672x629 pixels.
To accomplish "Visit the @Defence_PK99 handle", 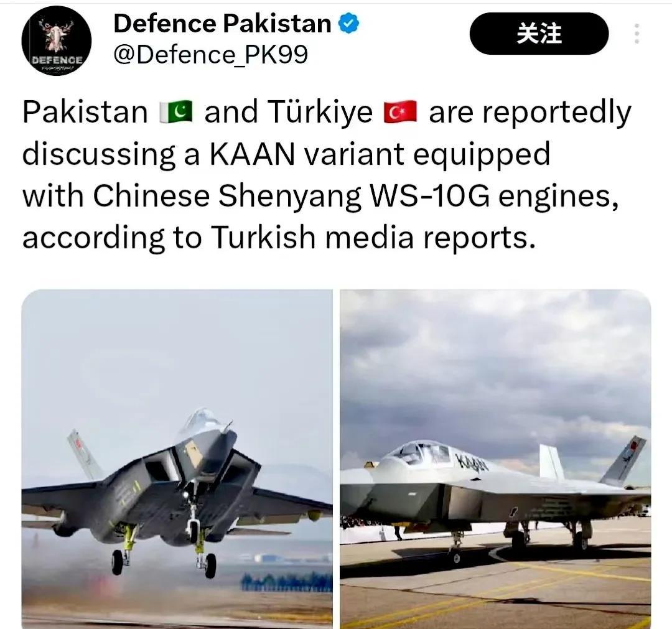I will tap(210, 55).
